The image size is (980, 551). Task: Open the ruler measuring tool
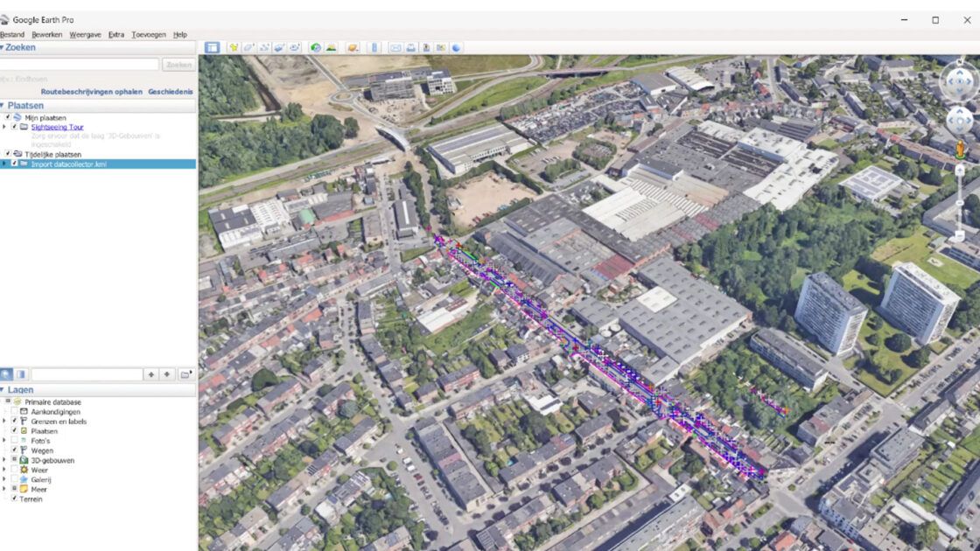pos(374,47)
